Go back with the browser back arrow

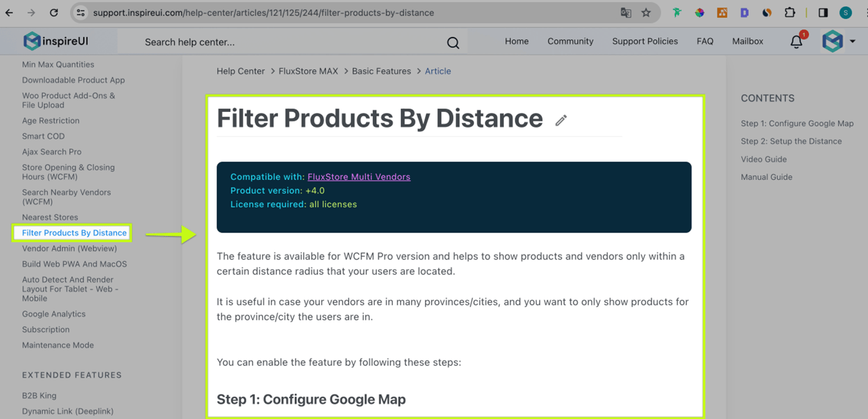click(10, 13)
